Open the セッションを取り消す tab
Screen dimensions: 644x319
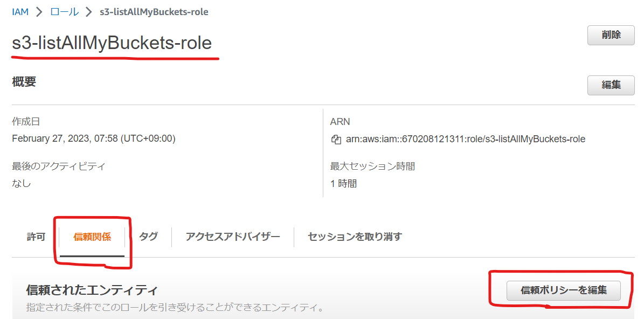(355, 237)
